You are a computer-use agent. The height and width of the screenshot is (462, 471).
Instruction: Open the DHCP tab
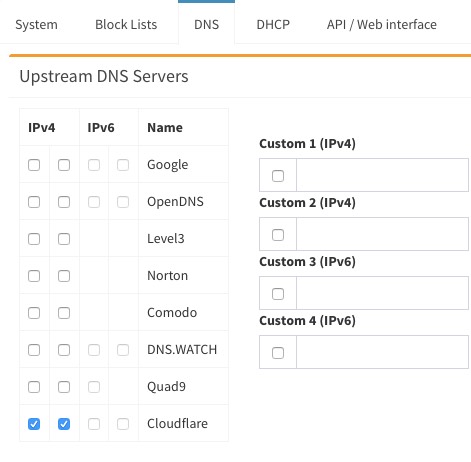[273, 25]
